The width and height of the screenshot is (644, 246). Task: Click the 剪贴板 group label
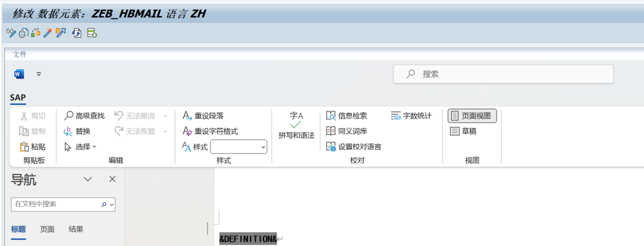(x=34, y=161)
